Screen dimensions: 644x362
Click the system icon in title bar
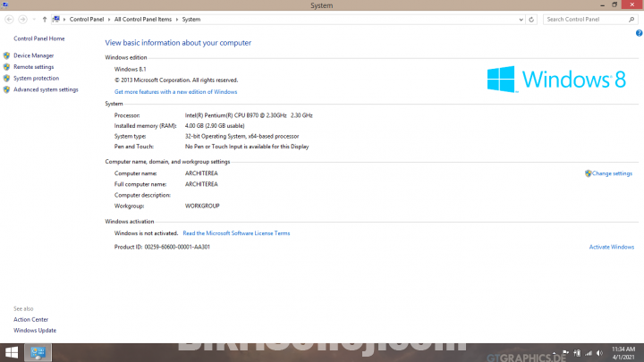click(x=5, y=5)
